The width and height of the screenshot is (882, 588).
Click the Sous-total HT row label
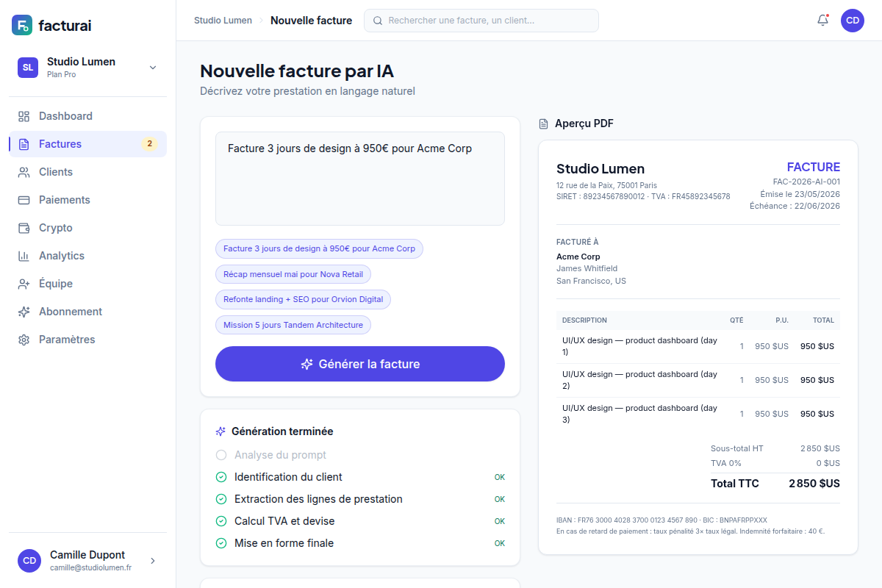(737, 448)
